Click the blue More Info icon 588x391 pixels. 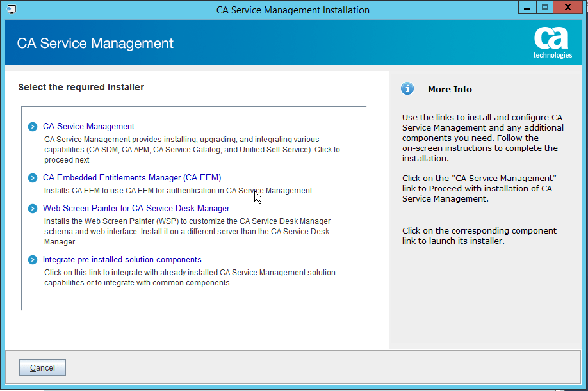point(407,89)
